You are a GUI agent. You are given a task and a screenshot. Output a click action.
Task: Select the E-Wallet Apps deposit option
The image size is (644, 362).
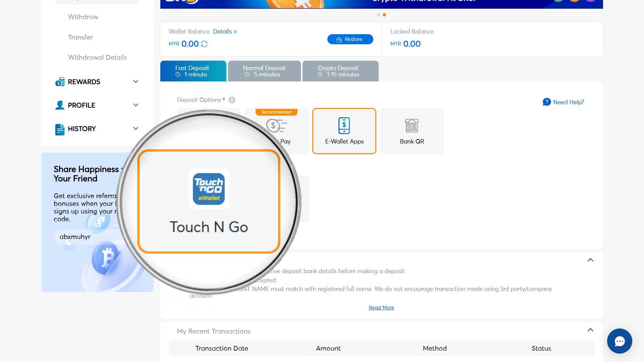344,131
